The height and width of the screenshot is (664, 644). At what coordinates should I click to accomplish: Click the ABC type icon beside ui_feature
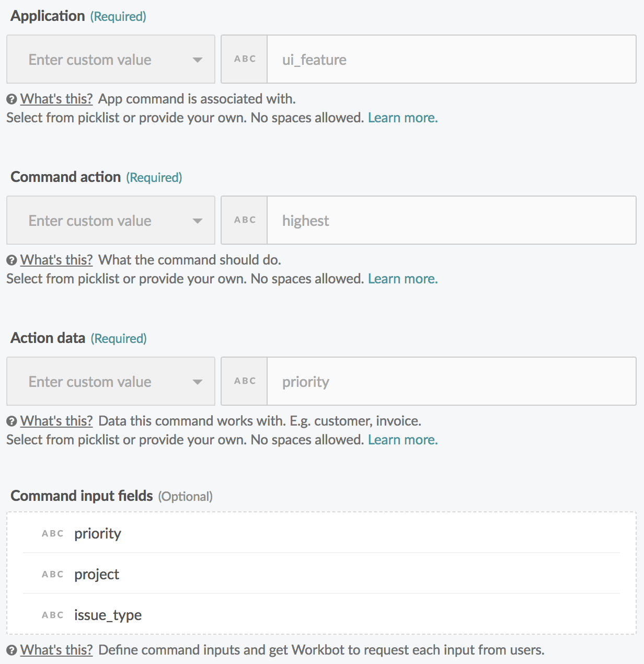245,59
